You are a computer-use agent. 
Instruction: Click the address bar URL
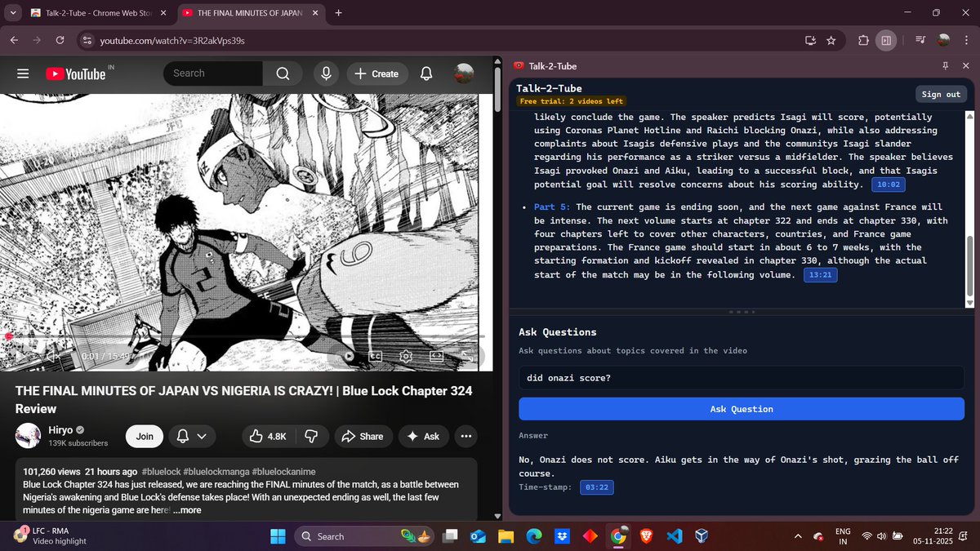pyautogui.click(x=172, y=40)
